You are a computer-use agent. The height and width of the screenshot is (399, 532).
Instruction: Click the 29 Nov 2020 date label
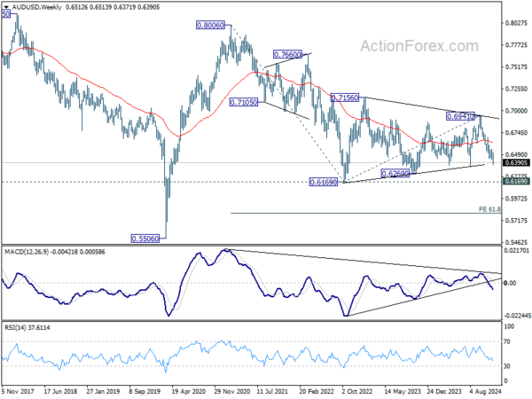231,392
